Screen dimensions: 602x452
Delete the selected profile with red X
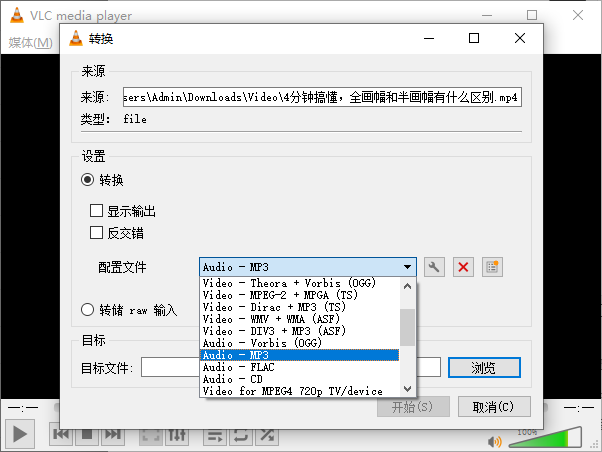coord(463,267)
